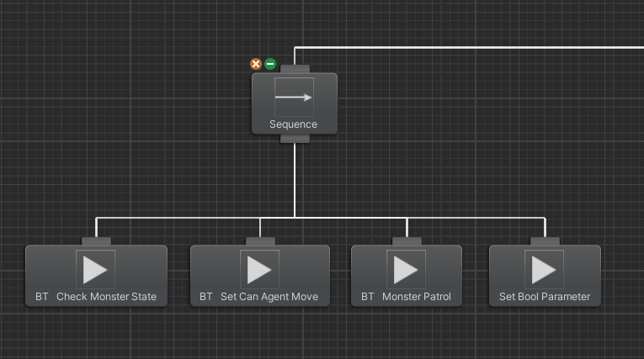The height and width of the screenshot is (359, 644).
Task: Select the BT Set Can Agent Move play icon
Action: click(x=259, y=270)
